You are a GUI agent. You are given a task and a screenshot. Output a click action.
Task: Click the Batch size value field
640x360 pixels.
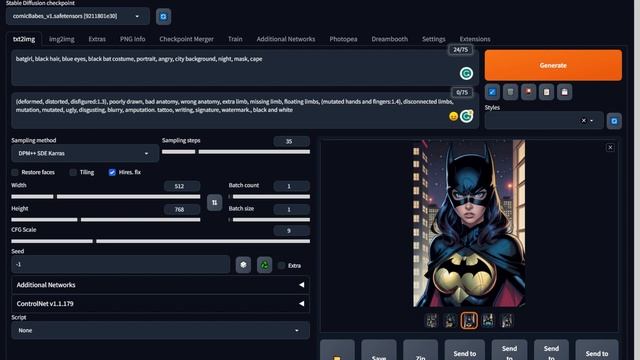pos(291,209)
